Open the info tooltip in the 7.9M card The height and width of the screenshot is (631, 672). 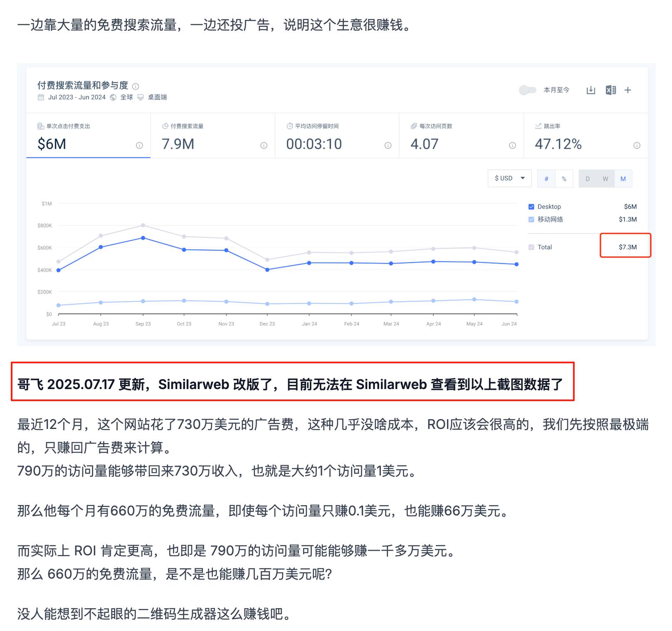(x=264, y=145)
